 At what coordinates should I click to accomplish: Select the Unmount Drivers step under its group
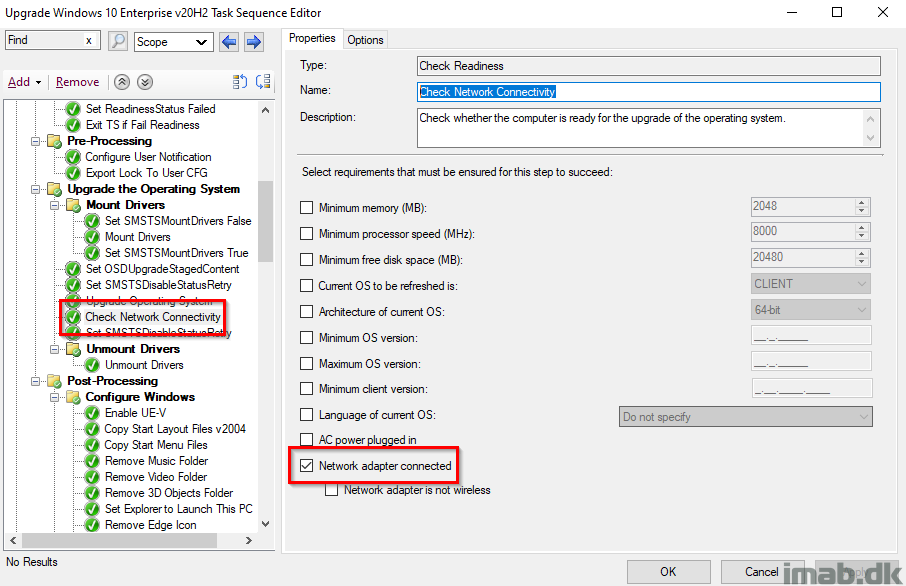tap(144, 365)
